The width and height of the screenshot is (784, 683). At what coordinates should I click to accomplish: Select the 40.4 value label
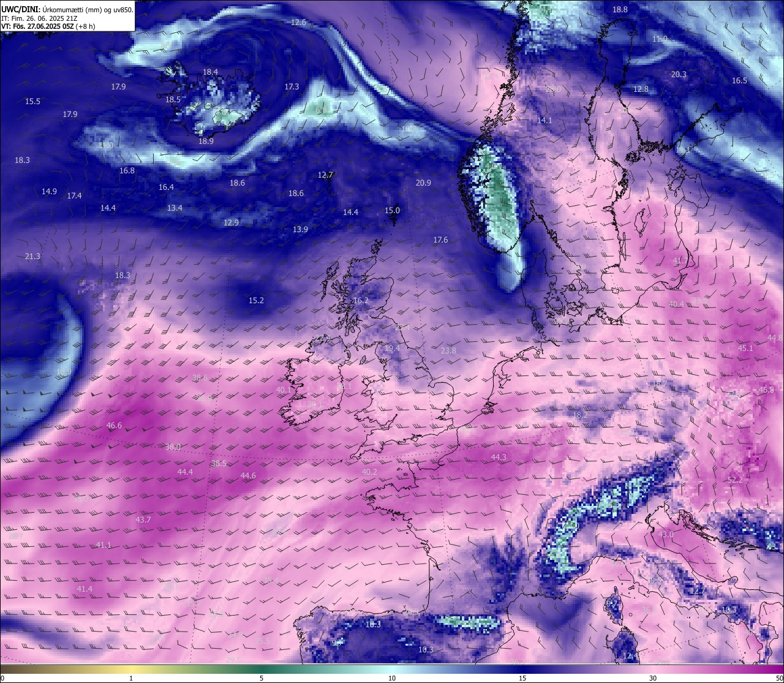click(x=676, y=304)
